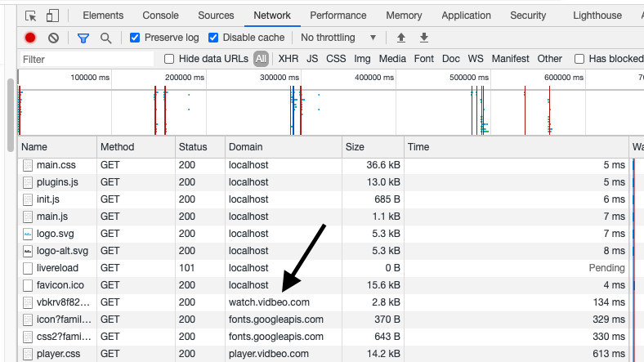
Task: Open the Performance tab
Action: pos(338,16)
